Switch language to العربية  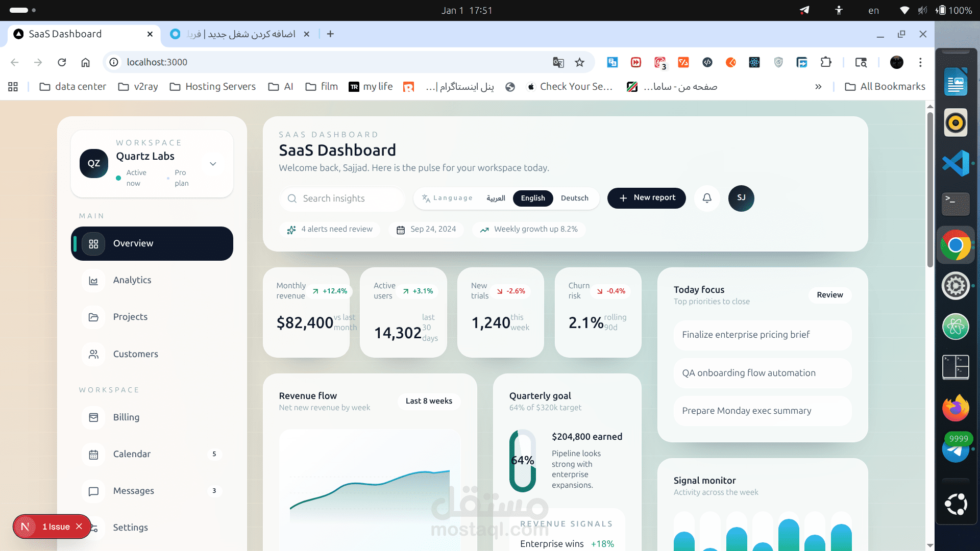pyautogui.click(x=496, y=198)
